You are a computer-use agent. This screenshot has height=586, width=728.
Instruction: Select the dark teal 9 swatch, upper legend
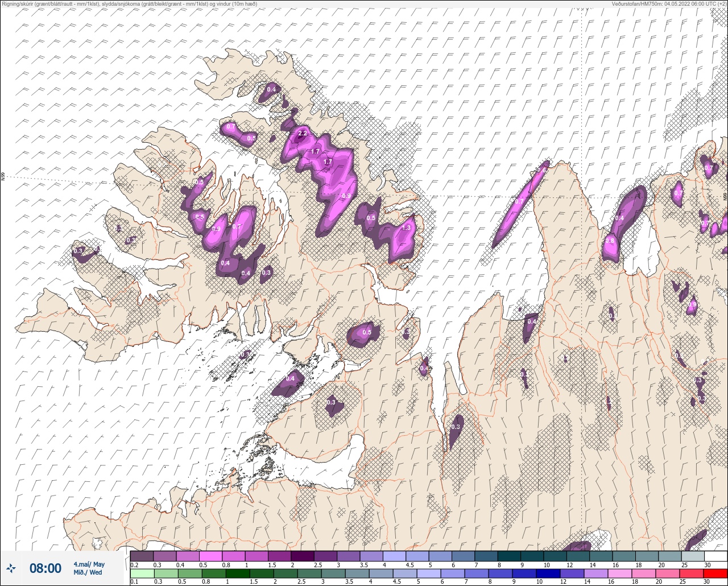(x=532, y=556)
